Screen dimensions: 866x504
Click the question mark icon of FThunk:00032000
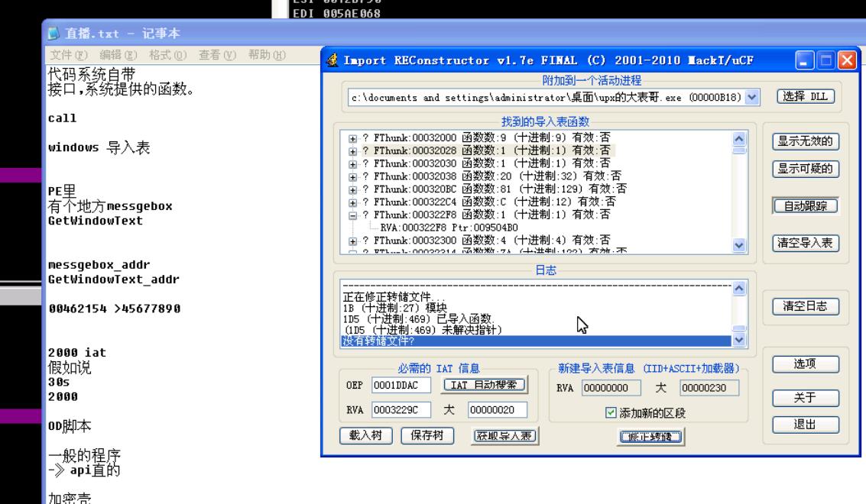tap(365, 138)
